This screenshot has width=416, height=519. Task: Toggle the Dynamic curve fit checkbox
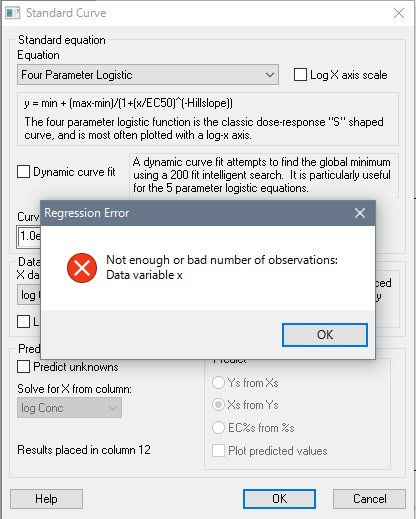tap(23, 172)
